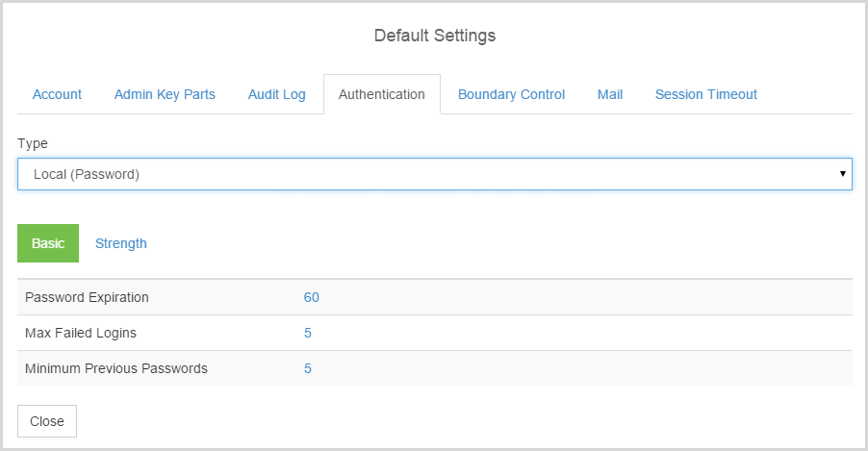Edit the Password Expiration value 60

[x=311, y=298]
